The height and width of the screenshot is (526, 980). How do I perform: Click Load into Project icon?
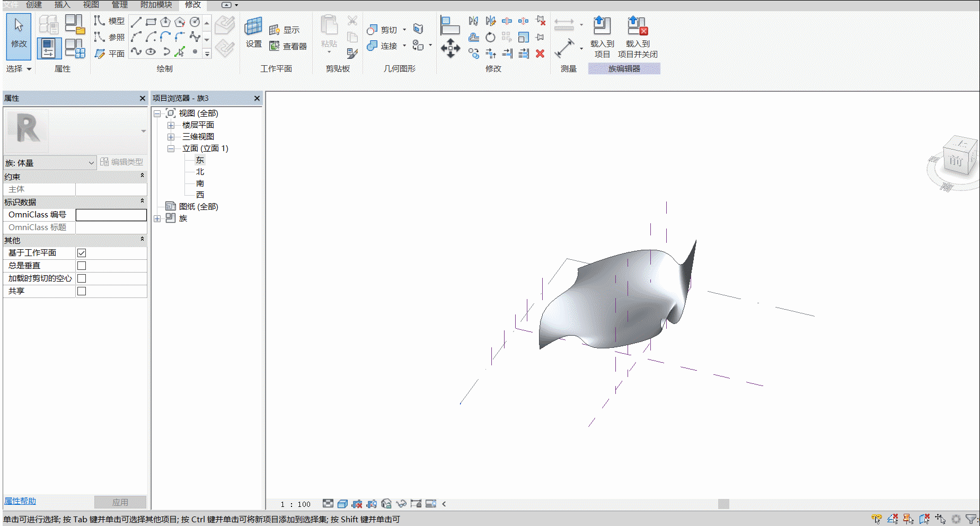click(602, 25)
